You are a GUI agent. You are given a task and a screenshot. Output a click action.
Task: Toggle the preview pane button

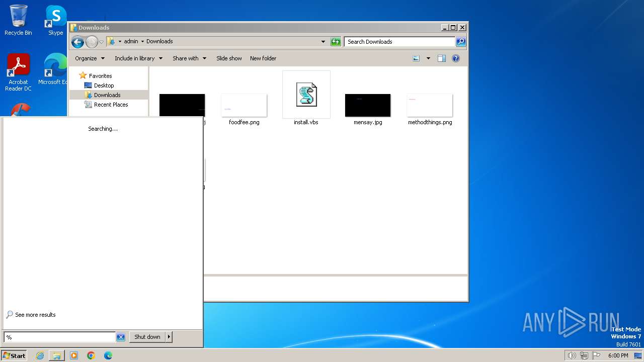click(x=442, y=58)
